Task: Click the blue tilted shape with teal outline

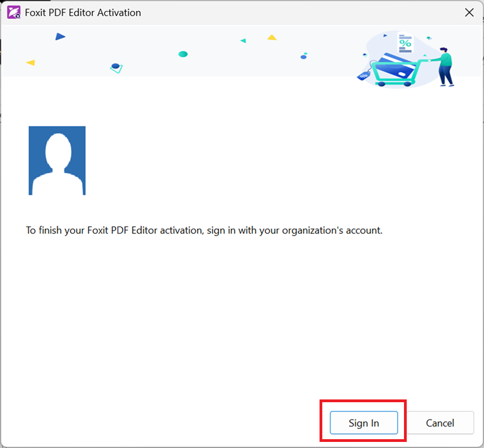Action: point(116,68)
